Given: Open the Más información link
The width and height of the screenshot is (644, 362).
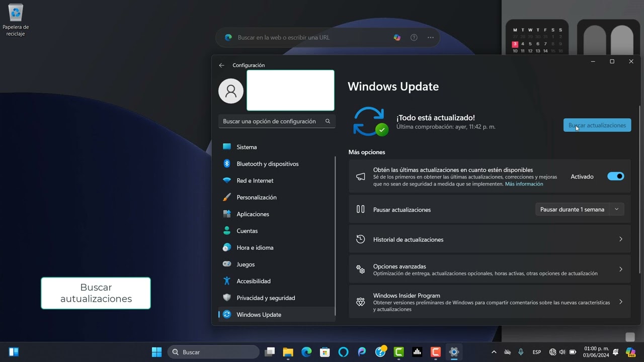Looking at the screenshot, I should click(524, 184).
